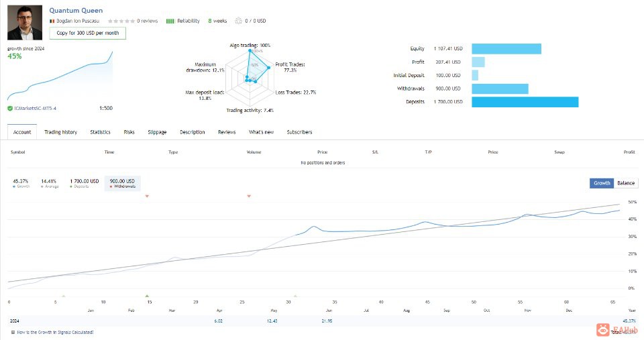The height and width of the screenshot is (340, 644).
Task: Click the 1:500 leverage value
Action: pos(105,109)
